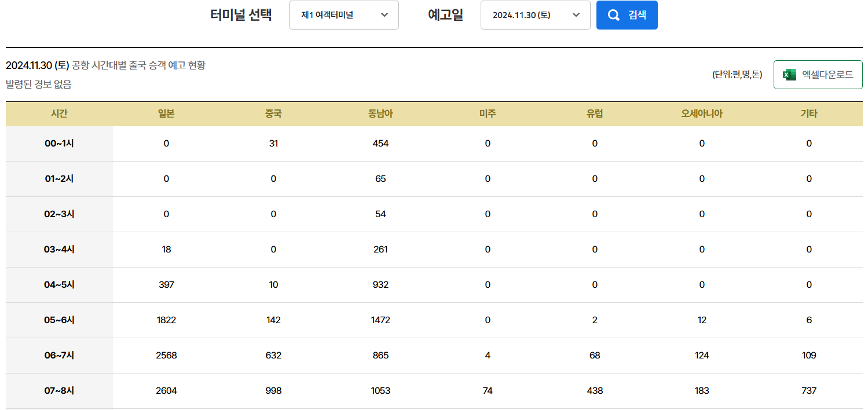
Task: Click the value 454 in 동남아 column
Action: point(380,144)
